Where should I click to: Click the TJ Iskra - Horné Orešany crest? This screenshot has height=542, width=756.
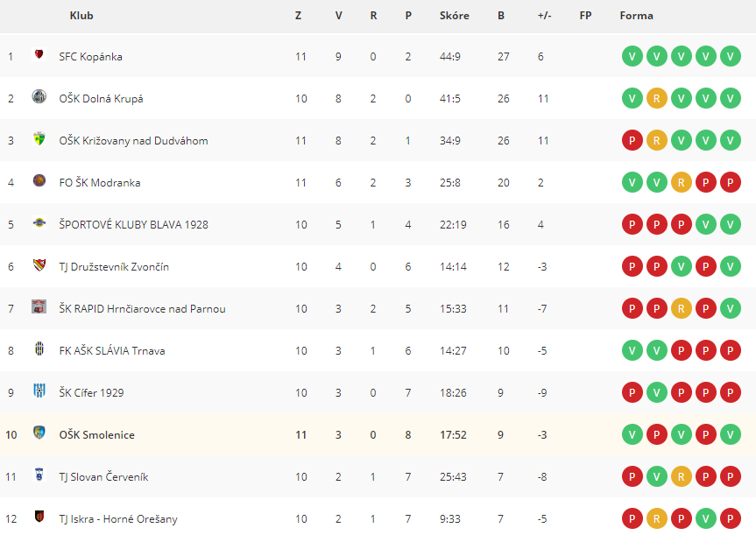point(39,517)
